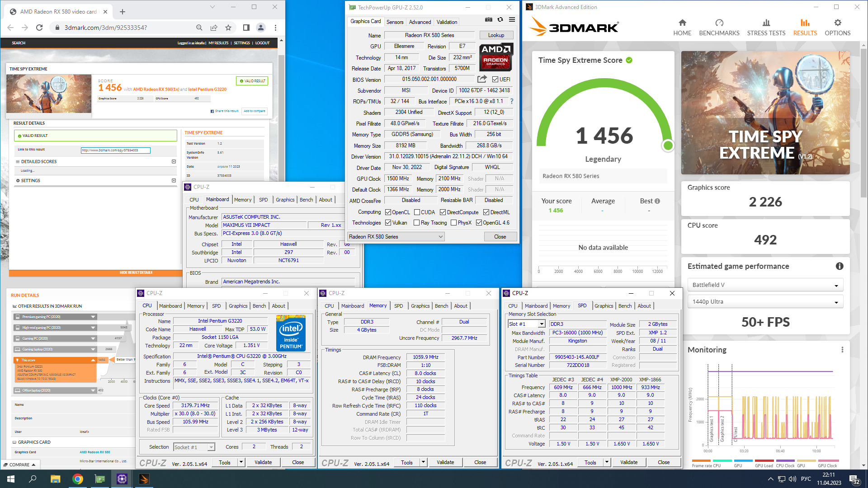
Task: Toggle UEFI checkbox in GPU-Z
Action: click(x=495, y=79)
